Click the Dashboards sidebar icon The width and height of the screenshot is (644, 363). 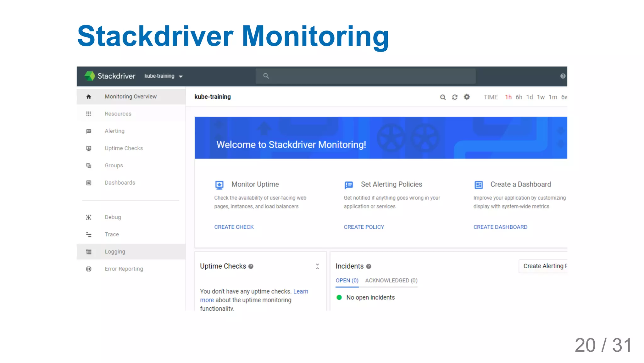[89, 183]
